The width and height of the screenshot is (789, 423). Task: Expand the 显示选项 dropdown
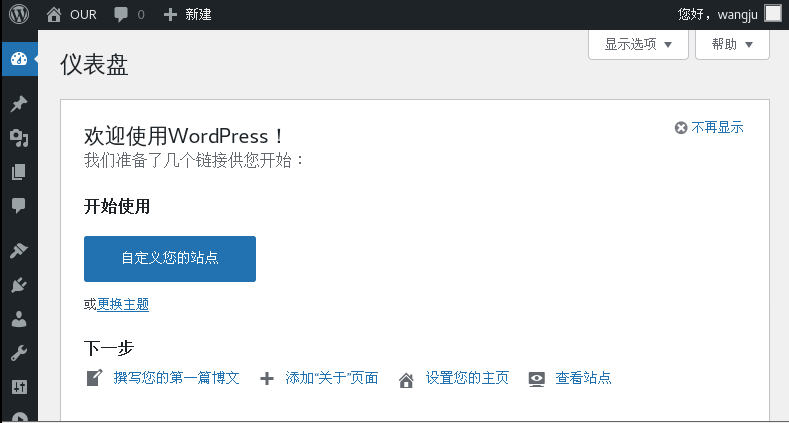(638, 44)
